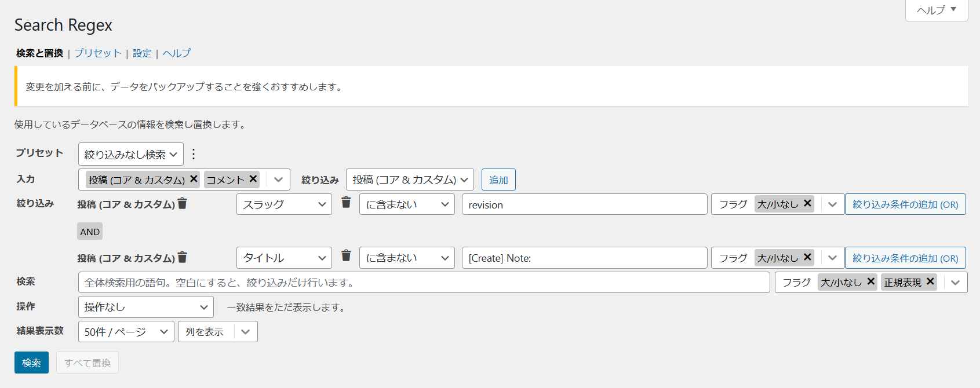The image size is (980, 388).
Task: Open the 設定 tab
Action: tap(142, 53)
